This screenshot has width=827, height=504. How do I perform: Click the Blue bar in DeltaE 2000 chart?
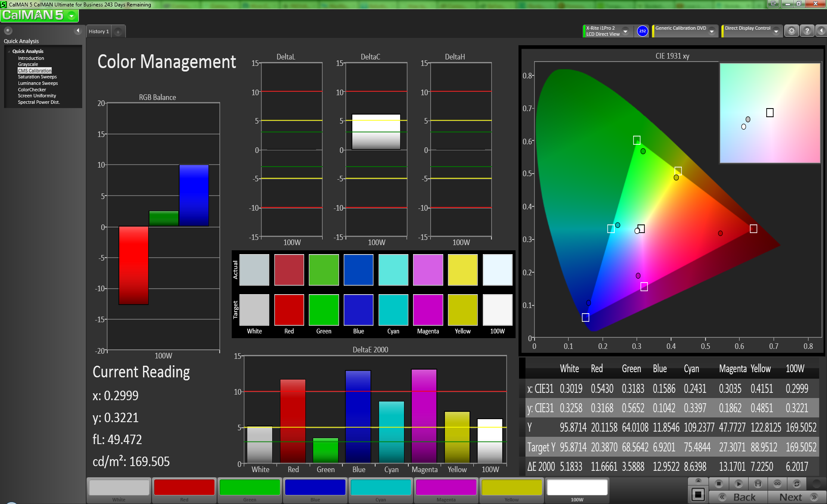tap(358, 417)
